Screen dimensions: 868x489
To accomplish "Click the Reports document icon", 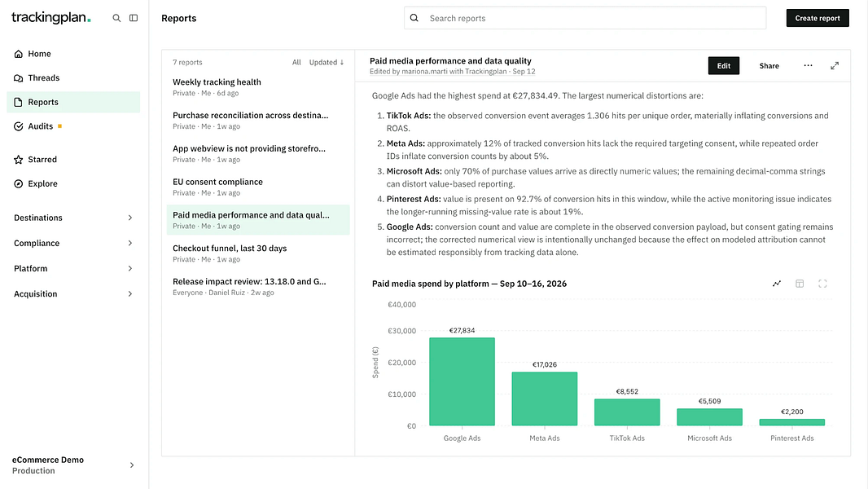I will tap(18, 103).
